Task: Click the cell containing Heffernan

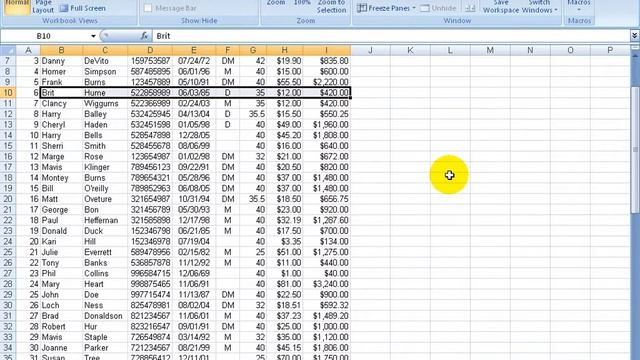Action: tap(105, 220)
